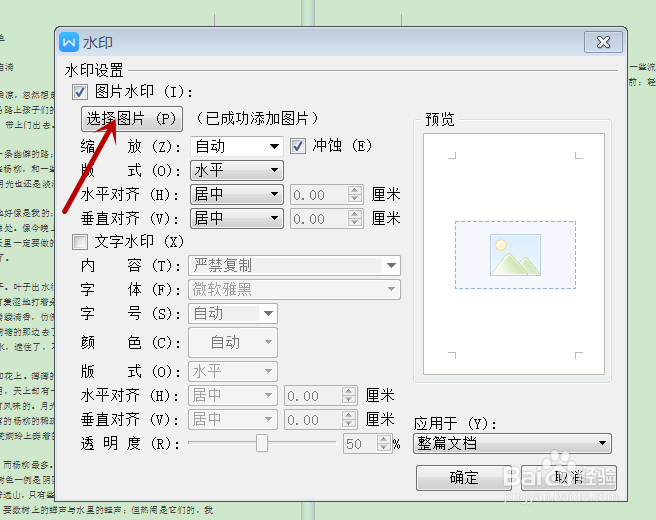Click the 已成功添加图片 status text
Screen dimensions: 656x520
pyautogui.click(x=257, y=119)
